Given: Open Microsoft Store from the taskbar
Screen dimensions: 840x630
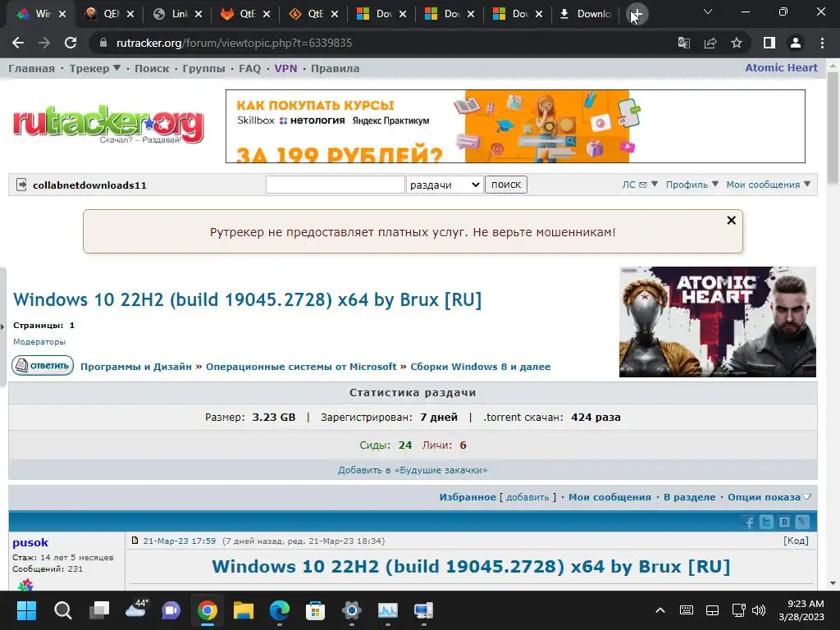Looking at the screenshot, I should [316, 610].
